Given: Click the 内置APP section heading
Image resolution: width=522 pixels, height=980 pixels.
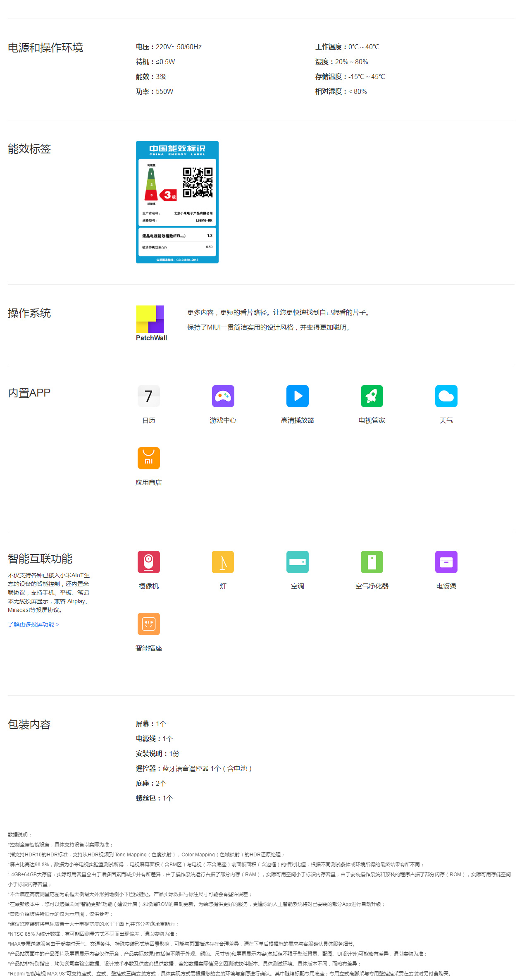Looking at the screenshot, I should point(29,393).
